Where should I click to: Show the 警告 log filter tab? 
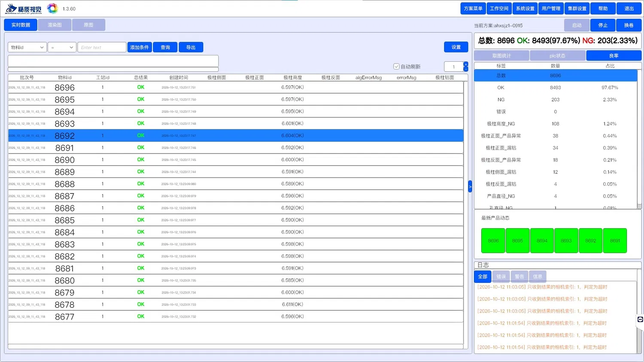[x=519, y=277]
